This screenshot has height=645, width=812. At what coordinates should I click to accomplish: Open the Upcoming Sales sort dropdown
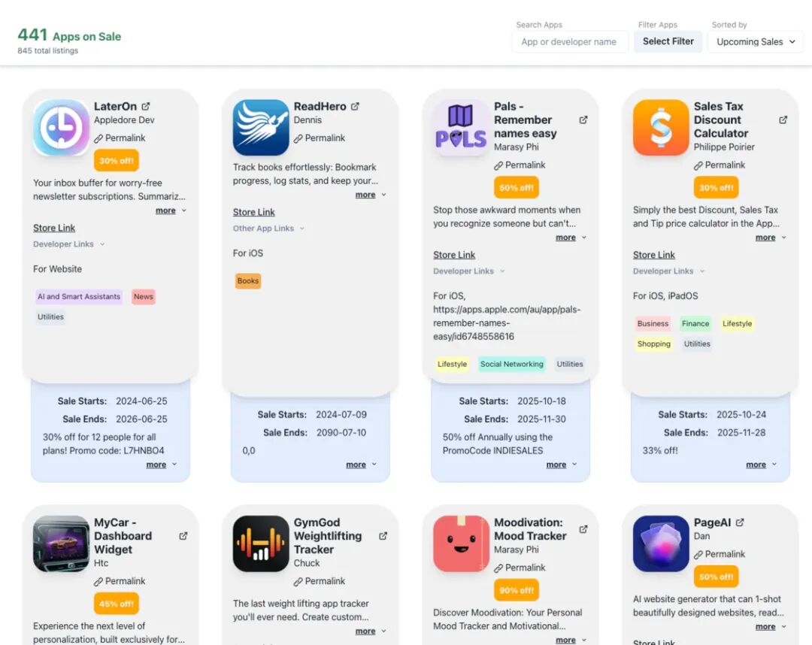click(x=755, y=42)
